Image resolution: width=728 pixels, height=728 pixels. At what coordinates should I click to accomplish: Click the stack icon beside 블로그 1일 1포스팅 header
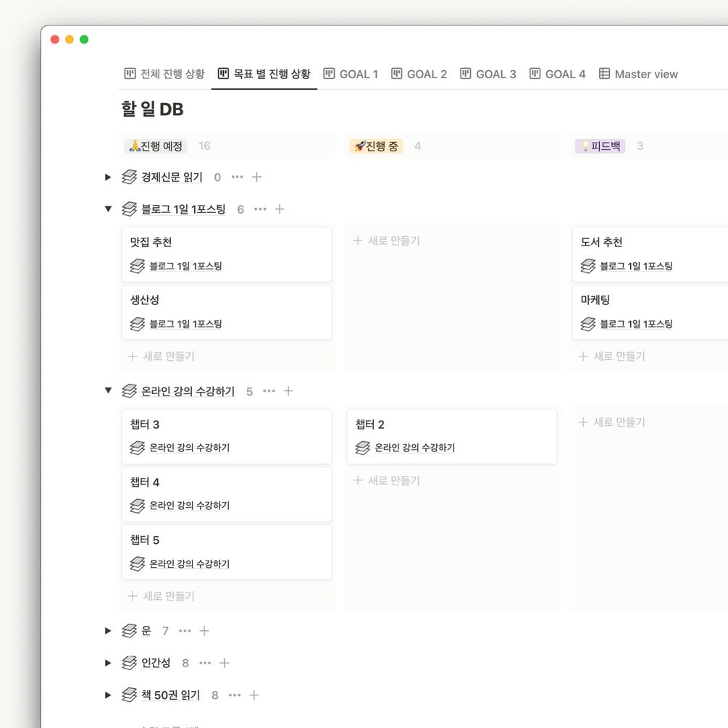(130, 209)
